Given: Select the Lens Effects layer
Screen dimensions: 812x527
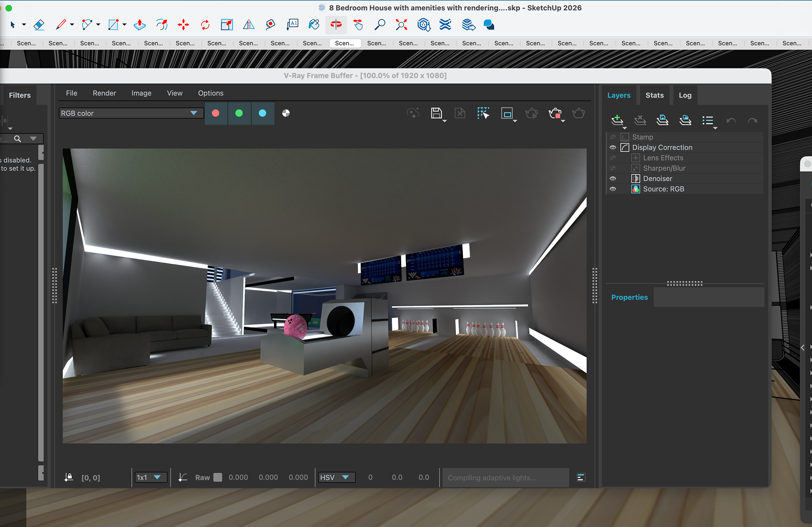Looking at the screenshot, I should [x=663, y=158].
